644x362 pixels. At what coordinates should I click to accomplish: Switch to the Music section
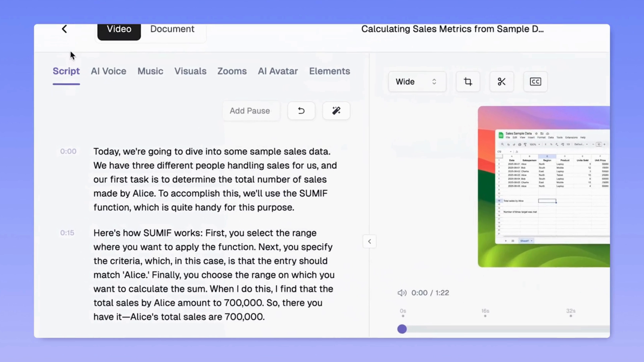click(x=150, y=71)
